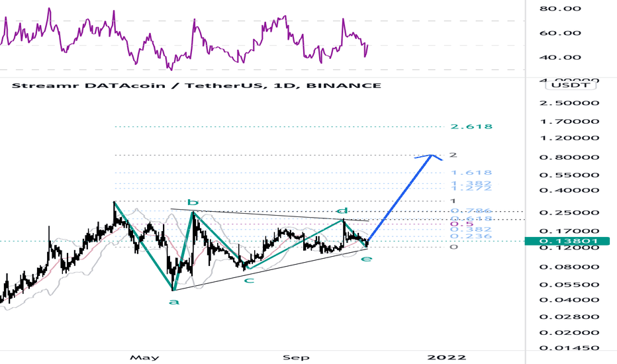Click the 0.17000 price scale value
Image resolution: width=617 pixels, height=364 pixels.
tap(569, 231)
